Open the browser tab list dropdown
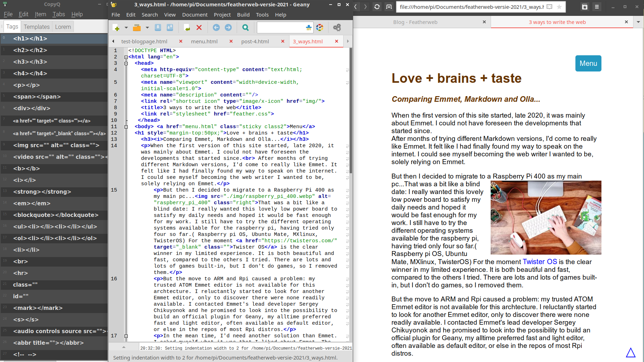Image resolution: width=644 pixels, height=362 pixels. (x=638, y=22)
